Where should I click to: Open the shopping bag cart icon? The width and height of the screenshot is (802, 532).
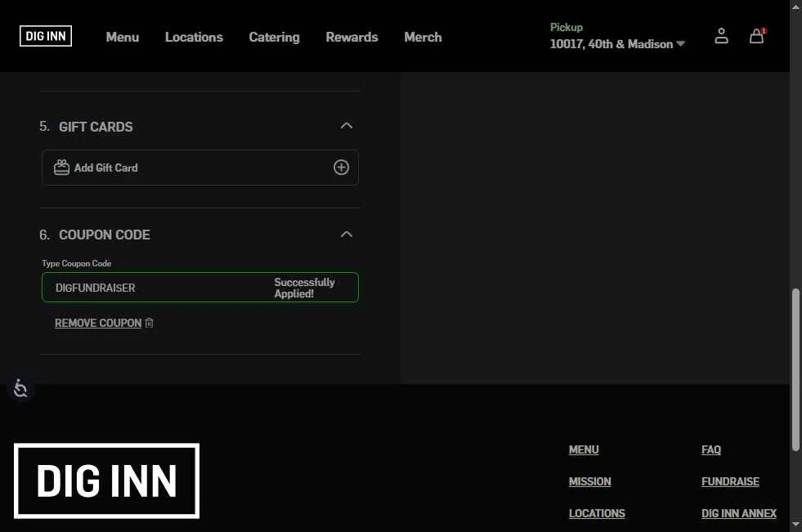pos(756,36)
